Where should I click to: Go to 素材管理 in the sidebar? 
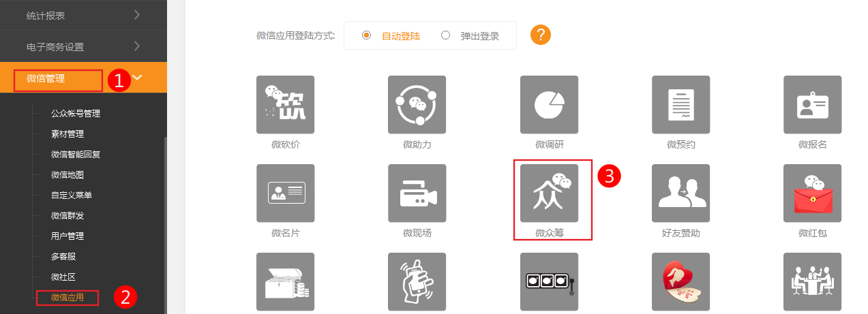(68, 134)
